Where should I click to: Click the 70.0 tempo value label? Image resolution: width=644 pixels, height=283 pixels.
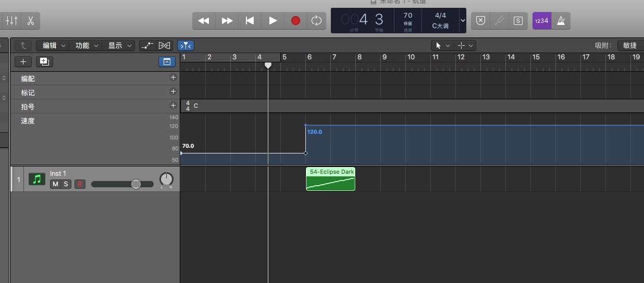click(x=188, y=146)
